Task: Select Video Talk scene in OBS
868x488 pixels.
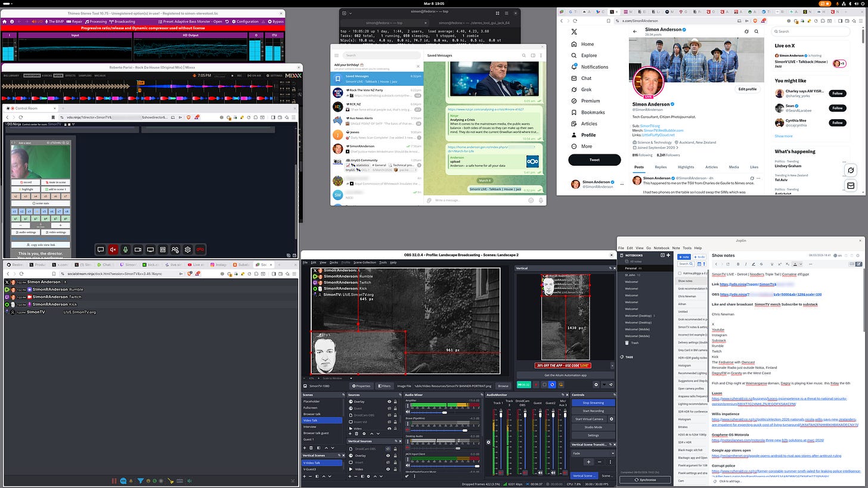Action: (x=322, y=421)
